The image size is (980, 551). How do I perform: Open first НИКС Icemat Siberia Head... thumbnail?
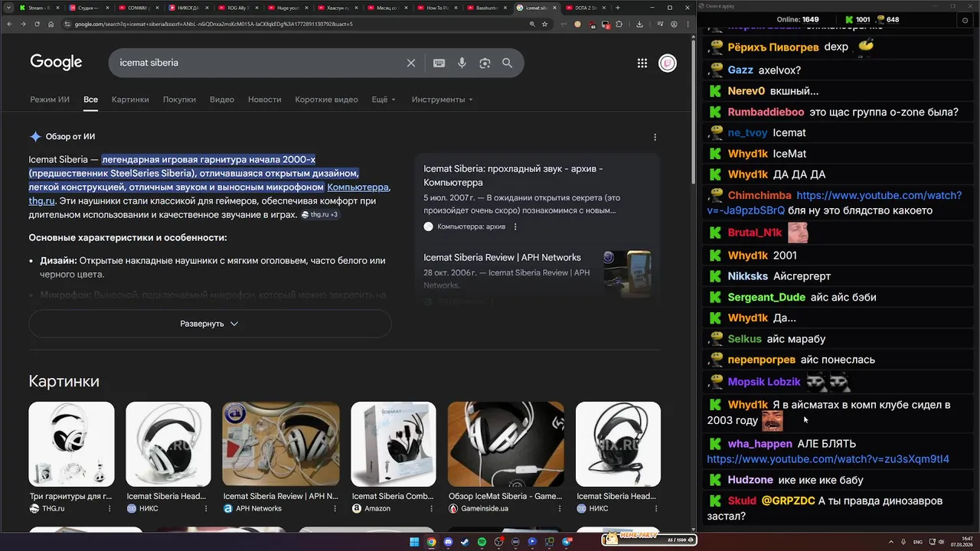[x=168, y=444]
